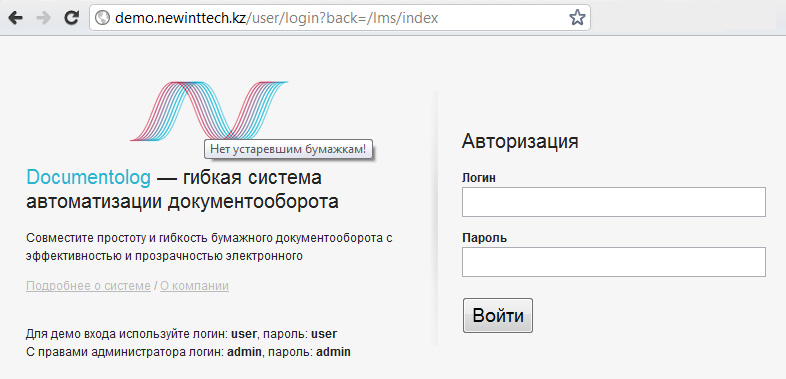Screen dimensions: 786x379
Task: Click the Войти button
Action: tap(498, 316)
